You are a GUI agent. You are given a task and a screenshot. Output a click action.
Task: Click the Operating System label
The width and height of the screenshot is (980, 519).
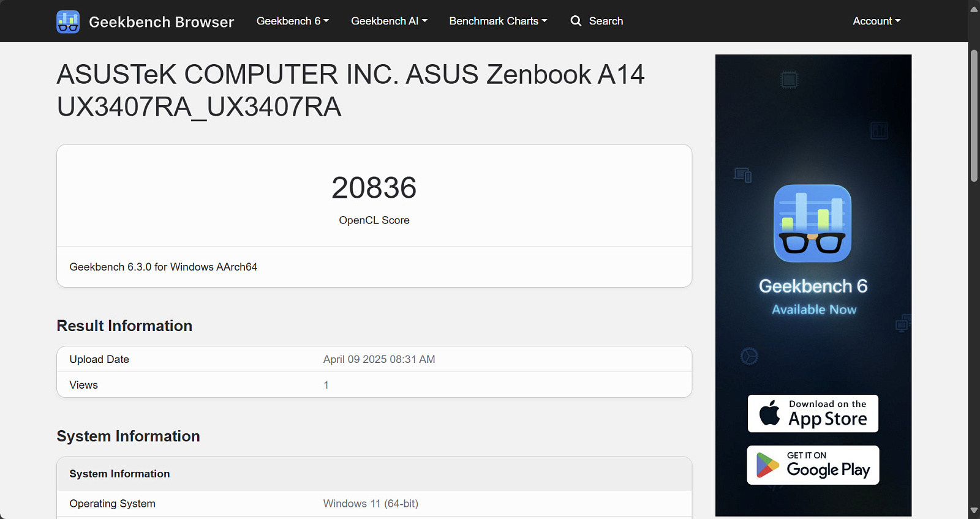(x=113, y=504)
